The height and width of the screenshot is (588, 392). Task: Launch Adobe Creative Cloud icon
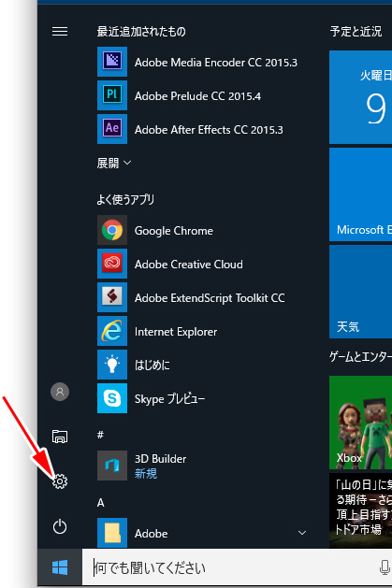[112, 264]
